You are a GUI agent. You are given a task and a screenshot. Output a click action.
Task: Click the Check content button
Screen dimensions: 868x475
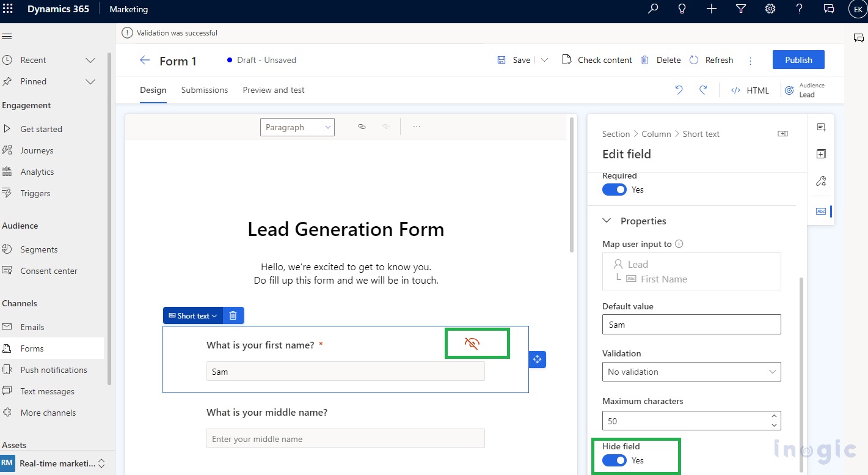coord(597,60)
